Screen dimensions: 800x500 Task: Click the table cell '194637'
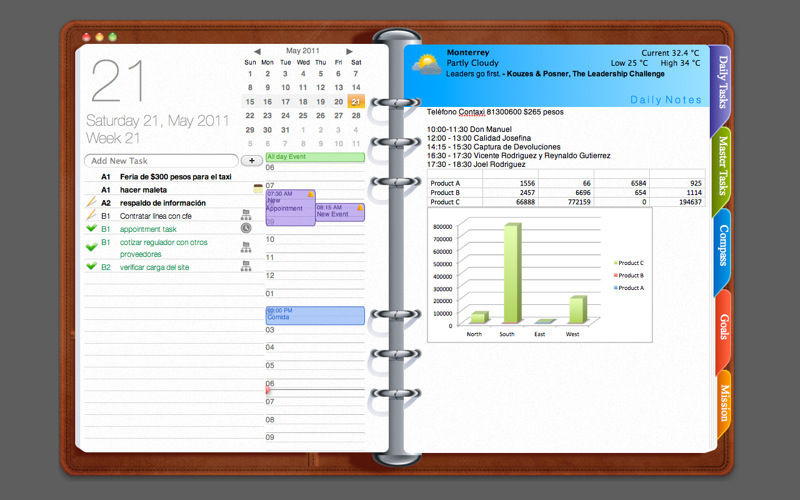click(x=678, y=202)
